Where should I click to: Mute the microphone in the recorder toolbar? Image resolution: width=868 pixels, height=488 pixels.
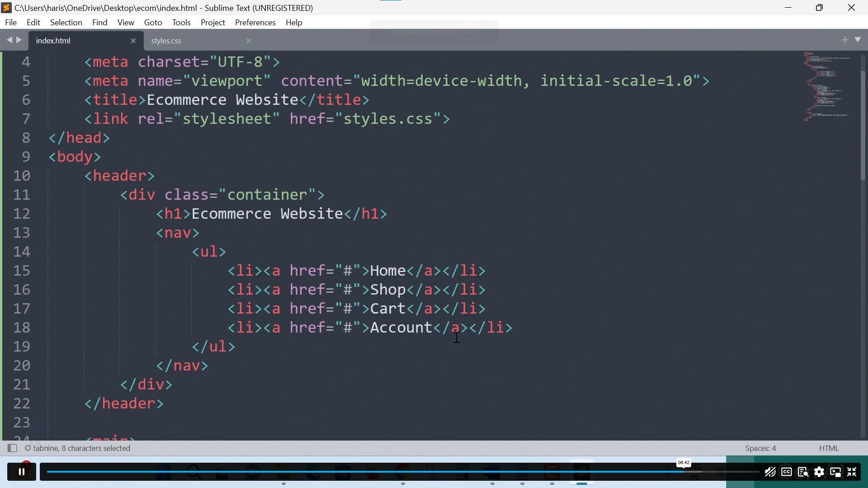pyautogui.click(x=770, y=472)
